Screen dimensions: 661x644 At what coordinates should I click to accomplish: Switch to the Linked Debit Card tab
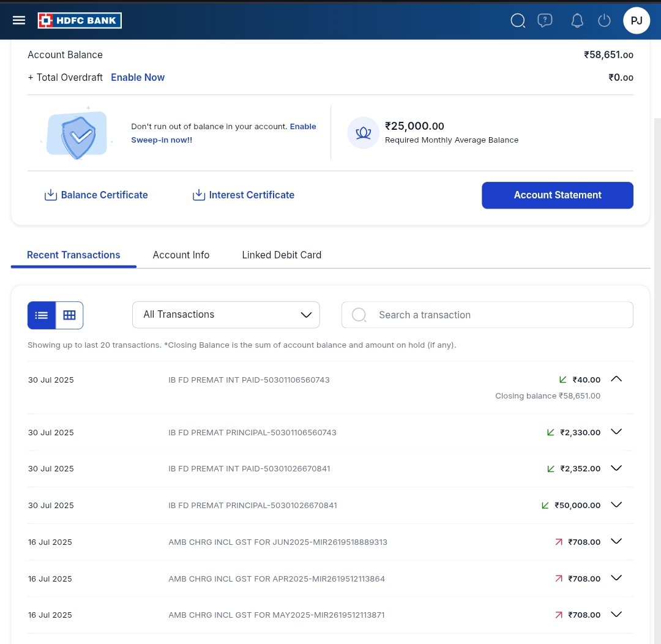click(282, 255)
